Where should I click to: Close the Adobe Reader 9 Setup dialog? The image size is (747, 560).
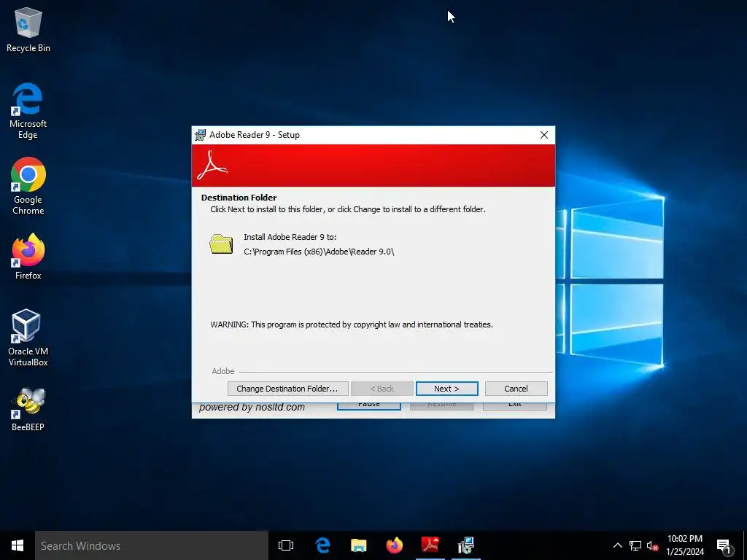(544, 135)
